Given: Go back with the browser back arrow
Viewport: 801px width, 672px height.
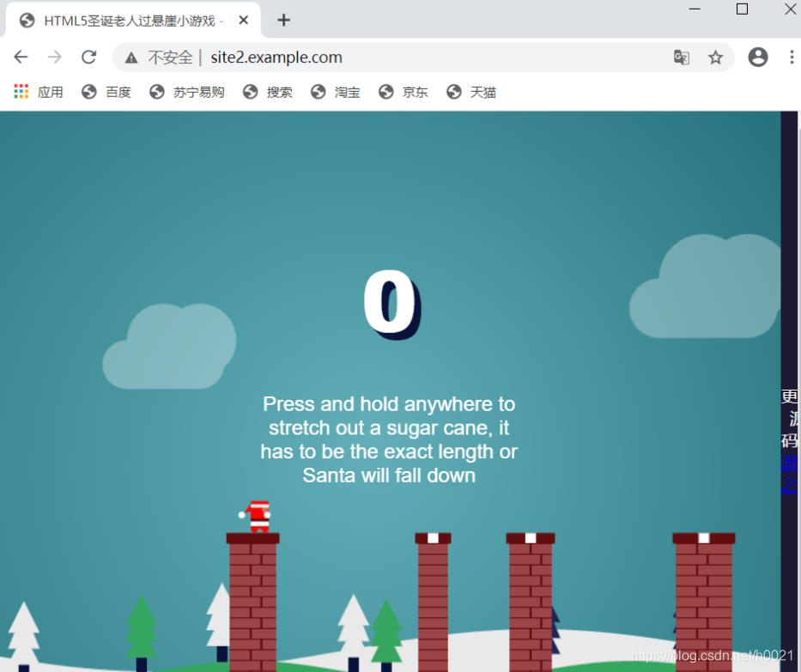Looking at the screenshot, I should point(21,58).
